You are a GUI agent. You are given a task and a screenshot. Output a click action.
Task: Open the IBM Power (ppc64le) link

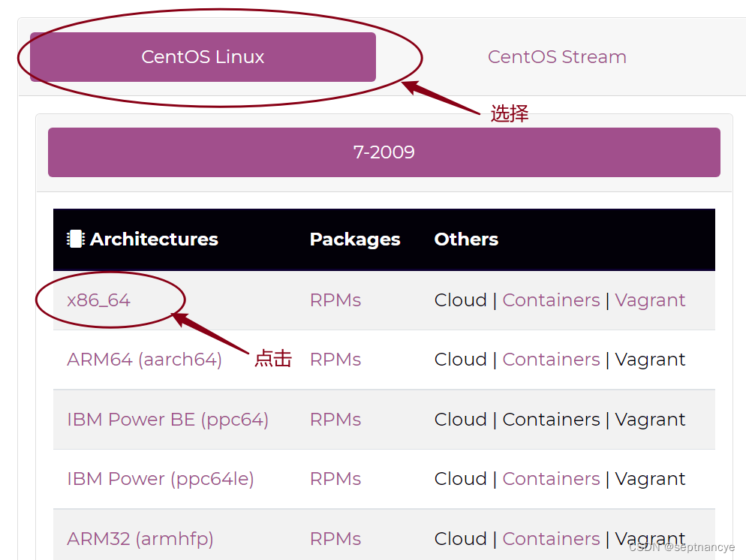click(160, 478)
